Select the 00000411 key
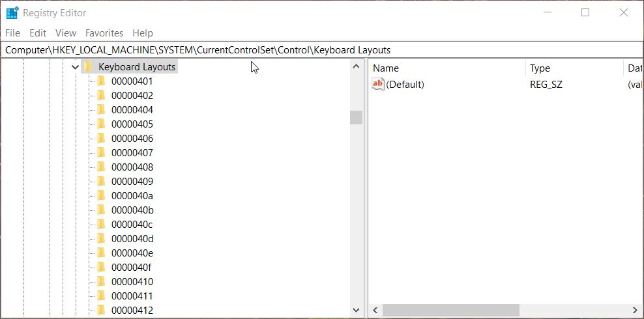The height and width of the screenshot is (319, 644). (132, 296)
